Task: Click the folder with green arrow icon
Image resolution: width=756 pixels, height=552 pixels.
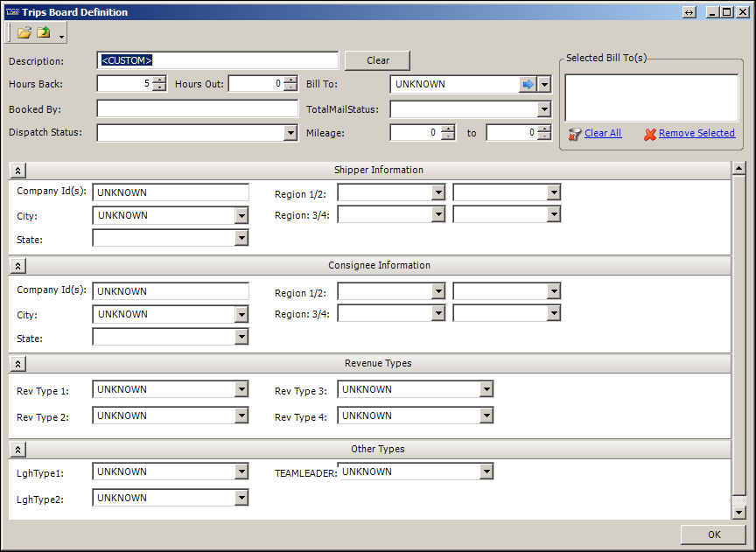Action: pyautogui.click(x=43, y=33)
